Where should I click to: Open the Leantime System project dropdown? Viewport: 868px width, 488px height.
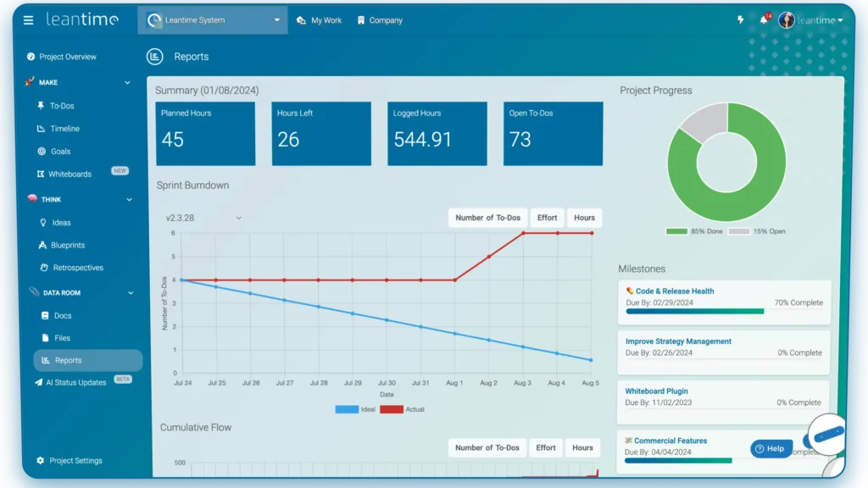213,20
